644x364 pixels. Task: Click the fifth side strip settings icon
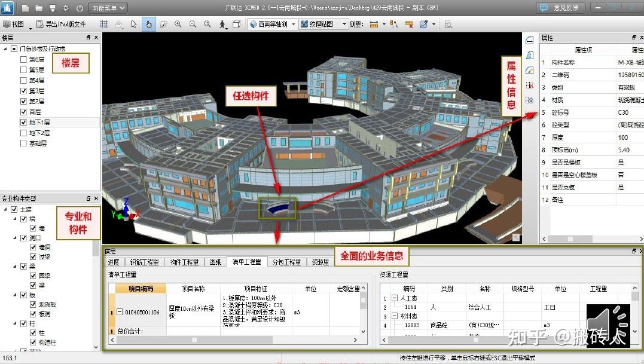(x=529, y=100)
